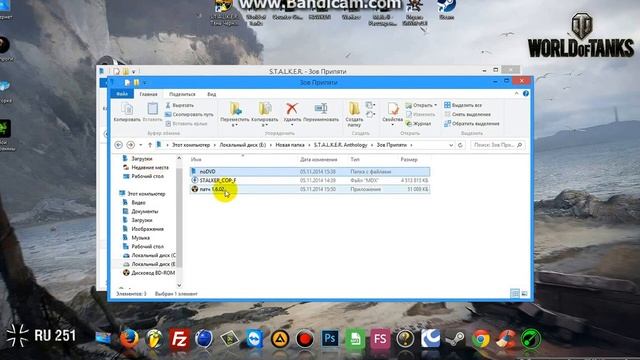Expand the Переместить в dropdown
The height and width of the screenshot is (360, 640).
235,125
